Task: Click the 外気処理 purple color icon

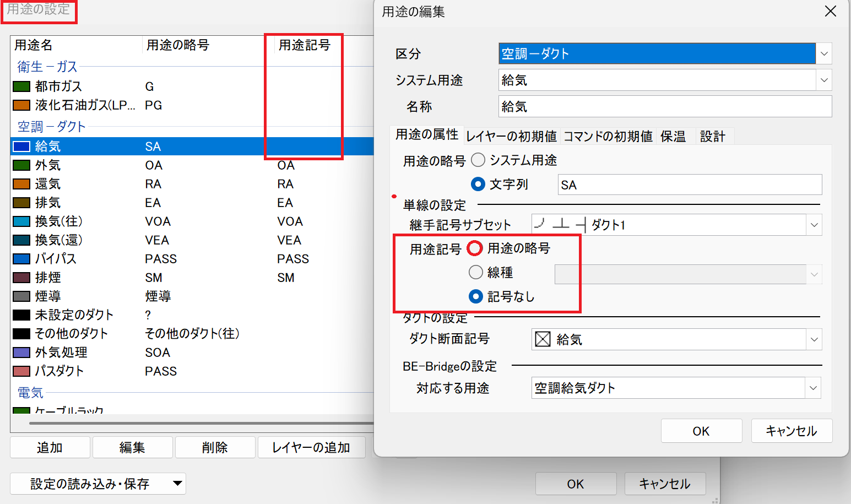Action: pos(21,353)
